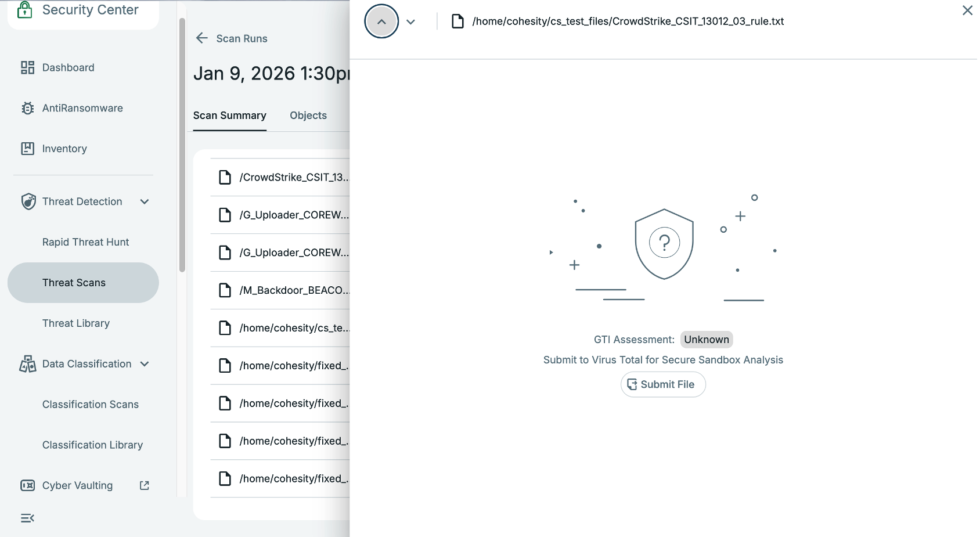Click the Threat Detection shield icon
The height and width of the screenshot is (537, 980).
[x=28, y=201]
